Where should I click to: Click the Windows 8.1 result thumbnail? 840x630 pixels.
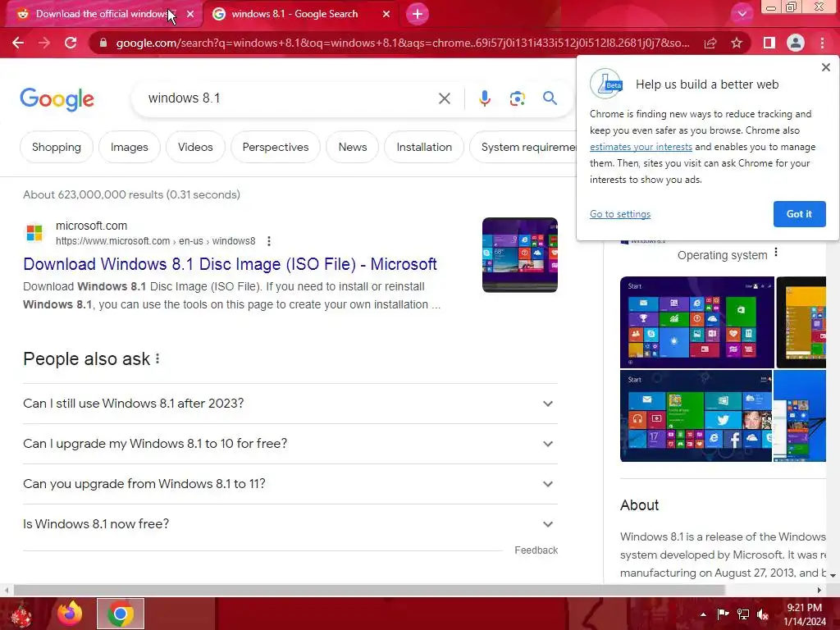tap(519, 255)
